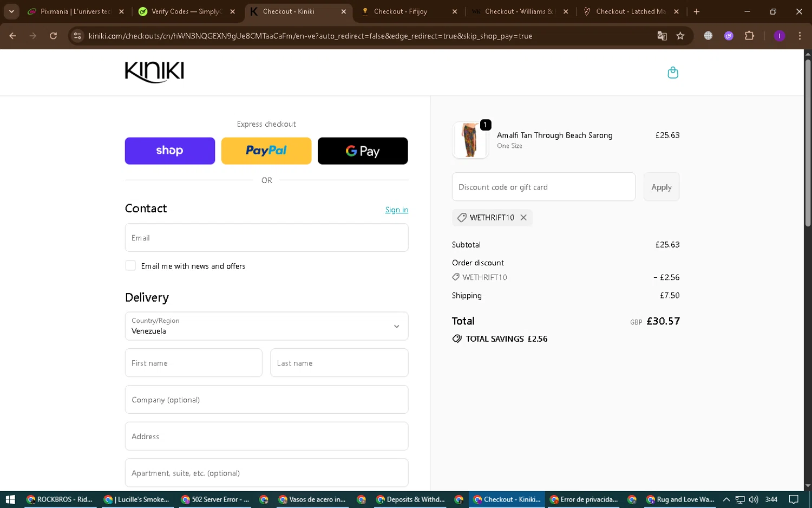Click the Discount code or gift card field
The height and width of the screenshot is (508, 812).
point(543,187)
